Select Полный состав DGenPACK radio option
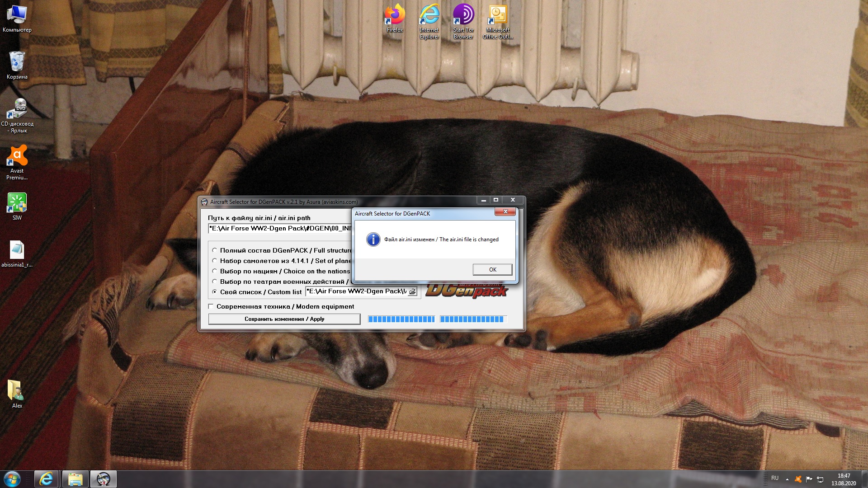 coord(215,250)
